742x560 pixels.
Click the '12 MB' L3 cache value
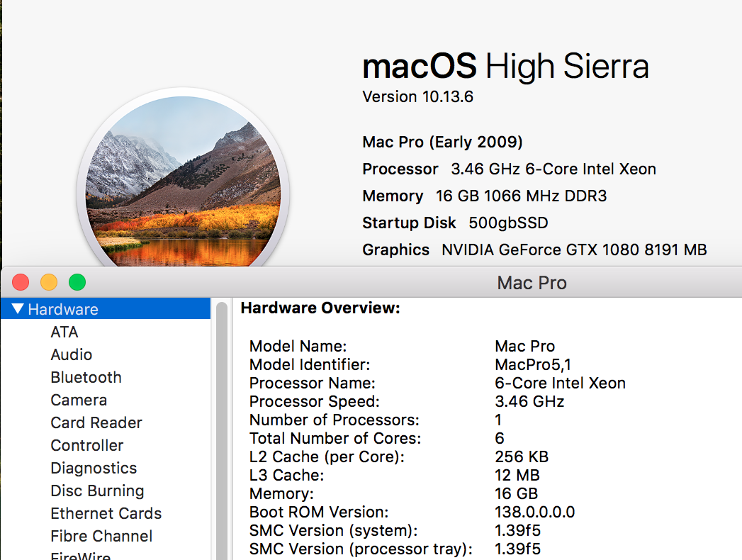coord(517,475)
